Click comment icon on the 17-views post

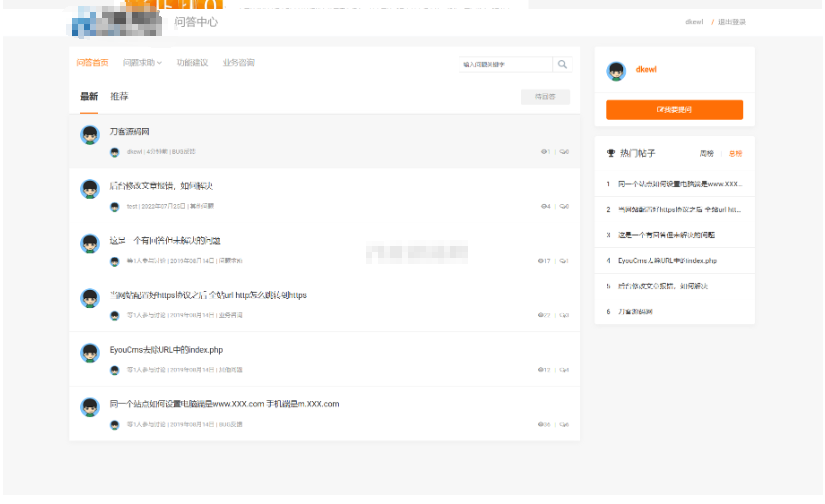pyautogui.click(x=562, y=261)
